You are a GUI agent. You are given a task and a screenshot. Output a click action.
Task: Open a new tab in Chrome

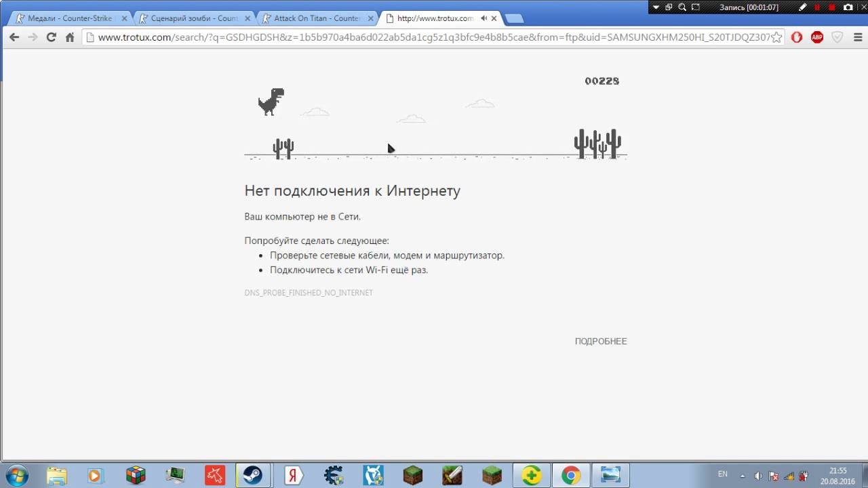pos(514,18)
